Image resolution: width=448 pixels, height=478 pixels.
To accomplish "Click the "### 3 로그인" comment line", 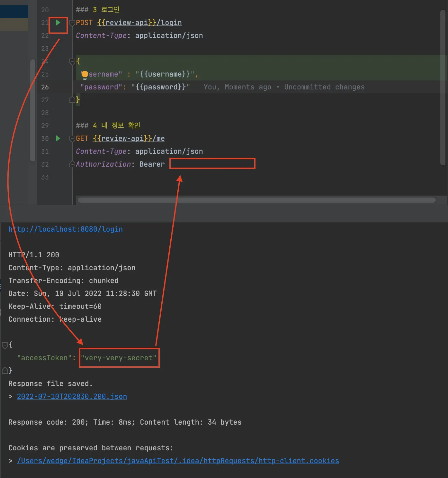I will click(x=98, y=10).
